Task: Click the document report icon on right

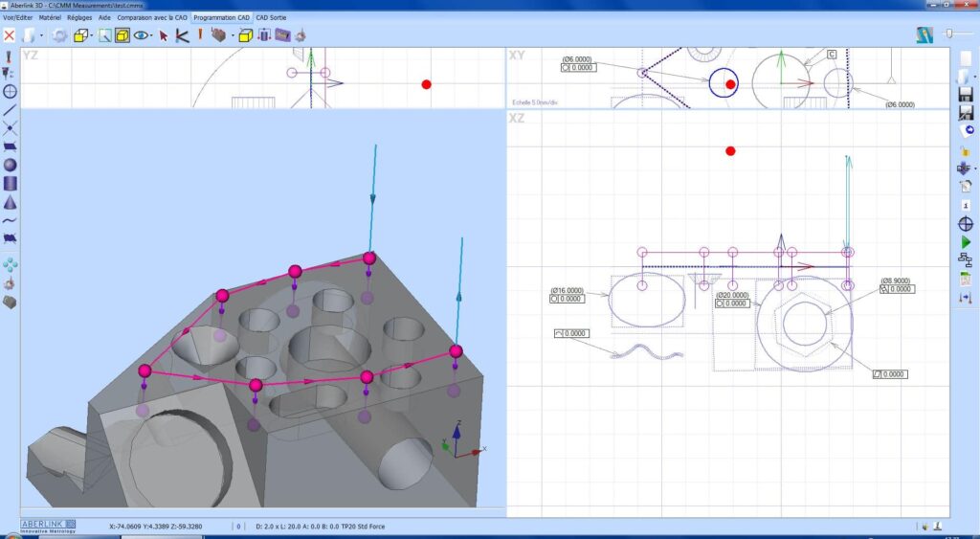Action: click(966, 187)
